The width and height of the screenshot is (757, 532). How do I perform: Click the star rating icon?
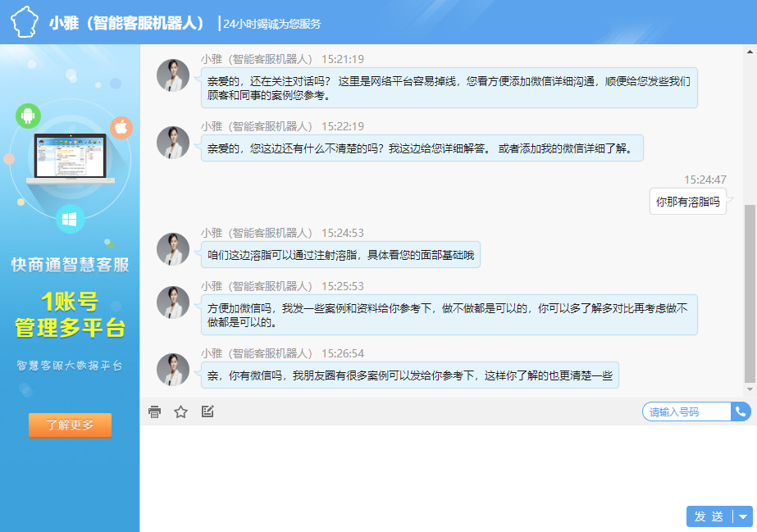(181, 412)
